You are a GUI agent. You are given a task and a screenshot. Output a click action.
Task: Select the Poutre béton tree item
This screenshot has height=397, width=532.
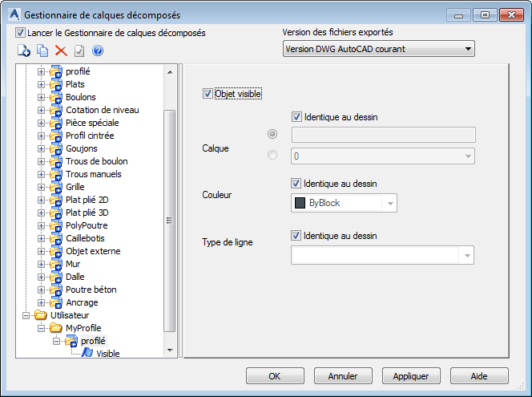click(91, 290)
